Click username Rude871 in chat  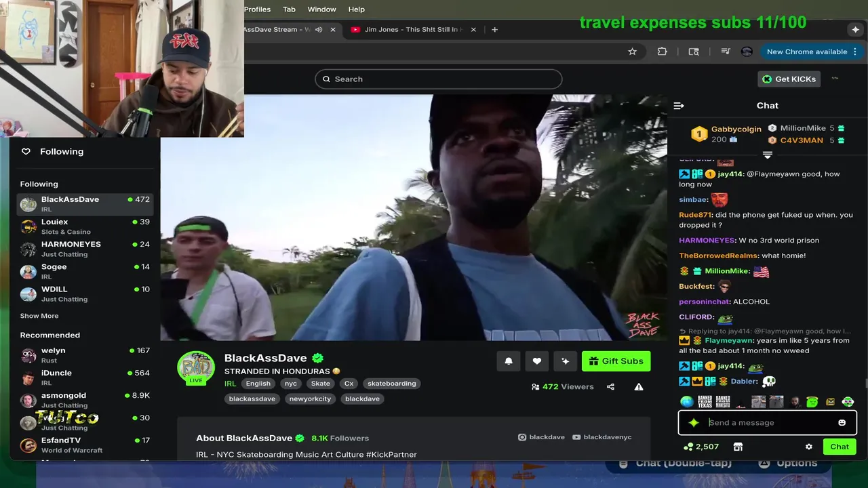point(695,215)
